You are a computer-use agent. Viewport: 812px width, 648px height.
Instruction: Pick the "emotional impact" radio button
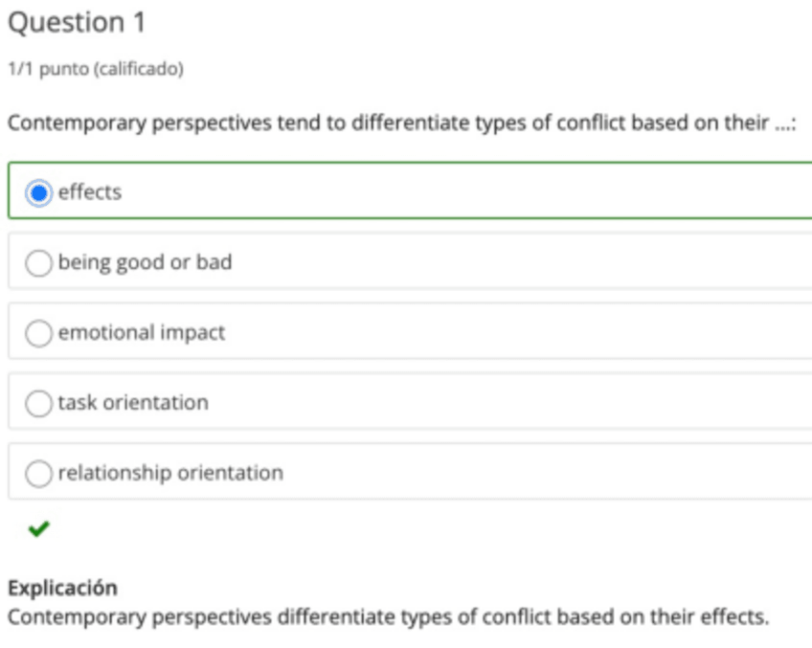pyautogui.click(x=39, y=333)
